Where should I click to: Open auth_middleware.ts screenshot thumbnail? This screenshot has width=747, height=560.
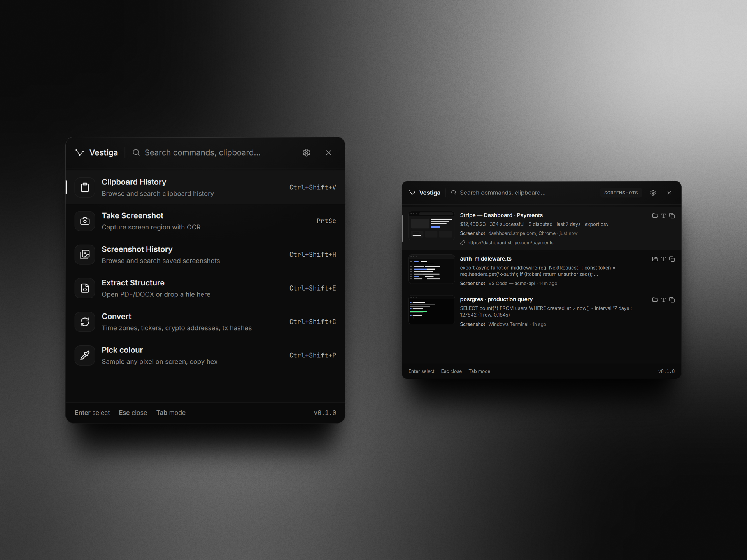[431, 269]
